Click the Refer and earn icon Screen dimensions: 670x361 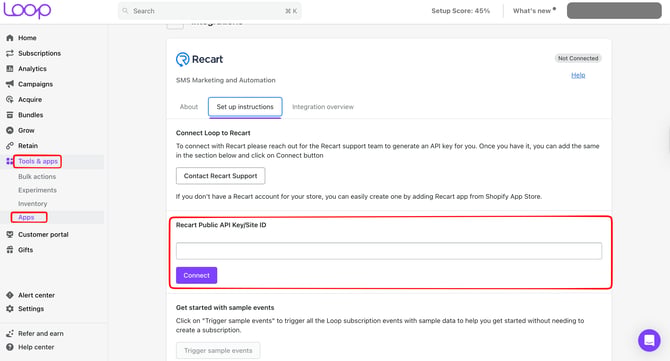pos(10,334)
